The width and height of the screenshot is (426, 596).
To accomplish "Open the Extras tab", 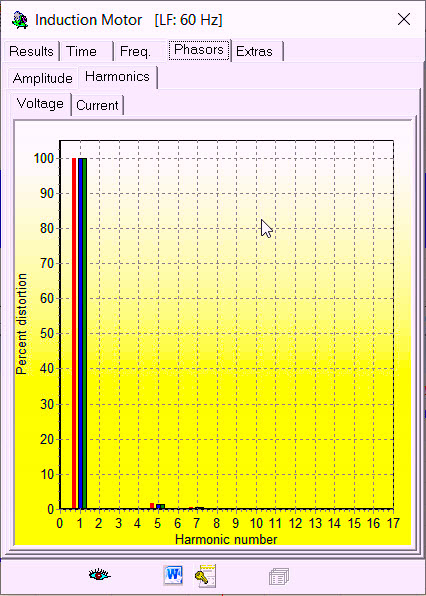I will click(254, 51).
